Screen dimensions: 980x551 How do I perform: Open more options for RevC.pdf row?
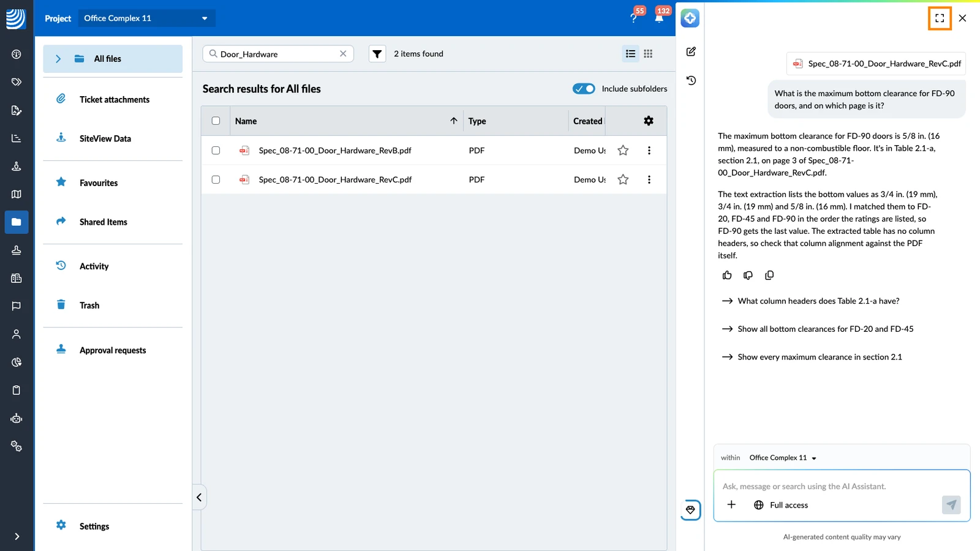coord(649,179)
